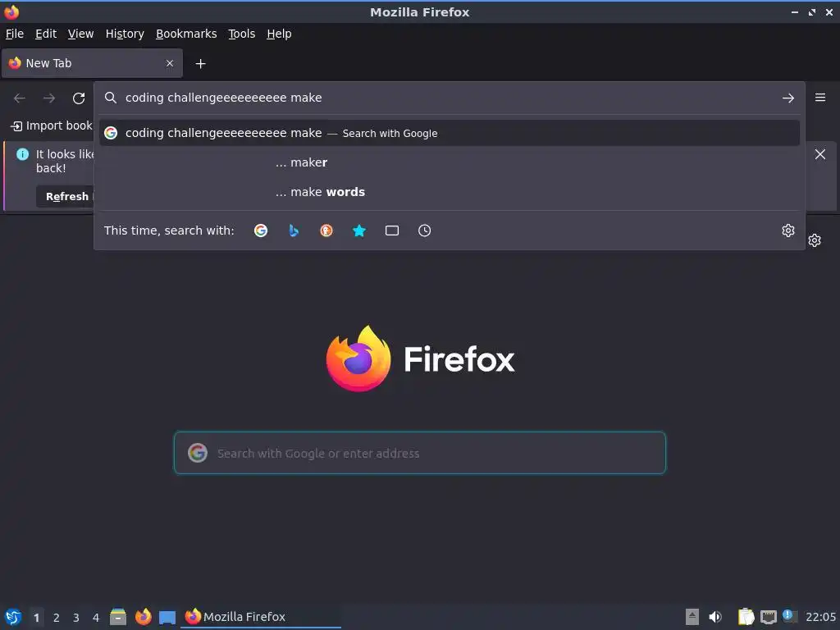The height and width of the screenshot is (630, 840).
Task: Click the Refresh Firefox button
Action: [66, 197]
